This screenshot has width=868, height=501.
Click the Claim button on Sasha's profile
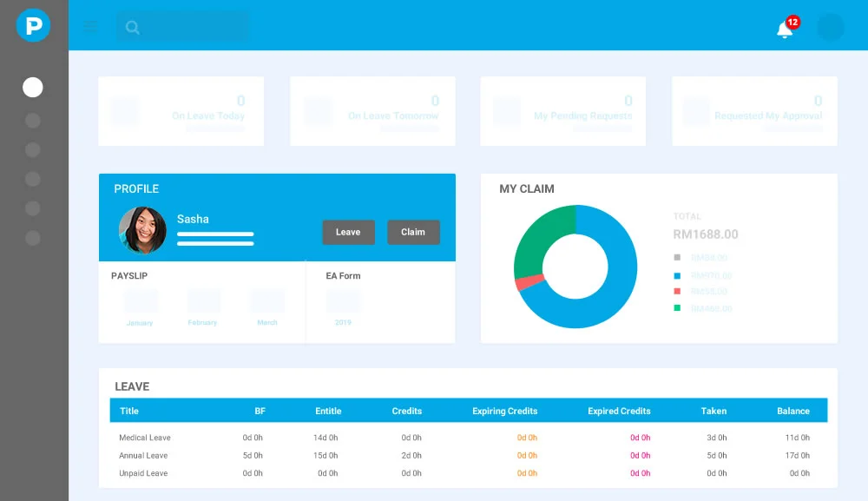click(413, 232)
